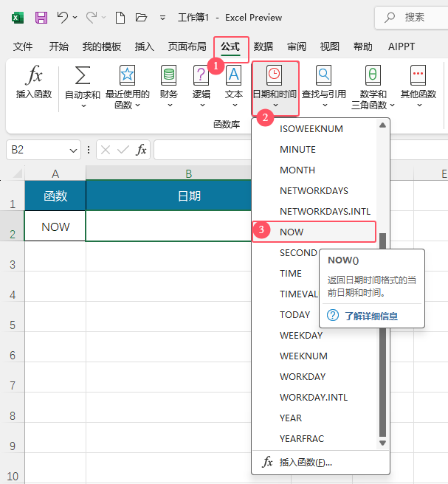Save the workbook with the floppy icon
The height and width of the screenshot is (484, 448).
(x=41, y=18)
